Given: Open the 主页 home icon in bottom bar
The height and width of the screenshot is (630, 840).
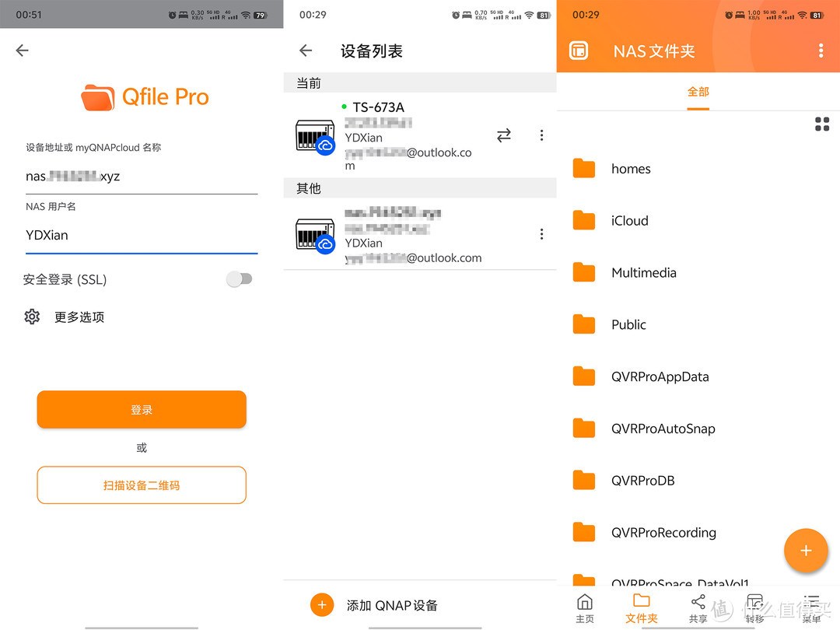Looking at the screenshot, I should pos(585,607).
